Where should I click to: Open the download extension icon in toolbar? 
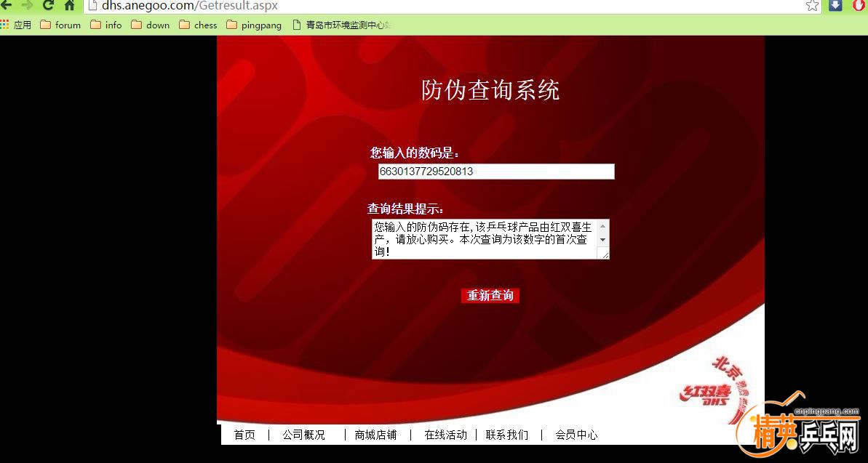click(x=835, y=5)
